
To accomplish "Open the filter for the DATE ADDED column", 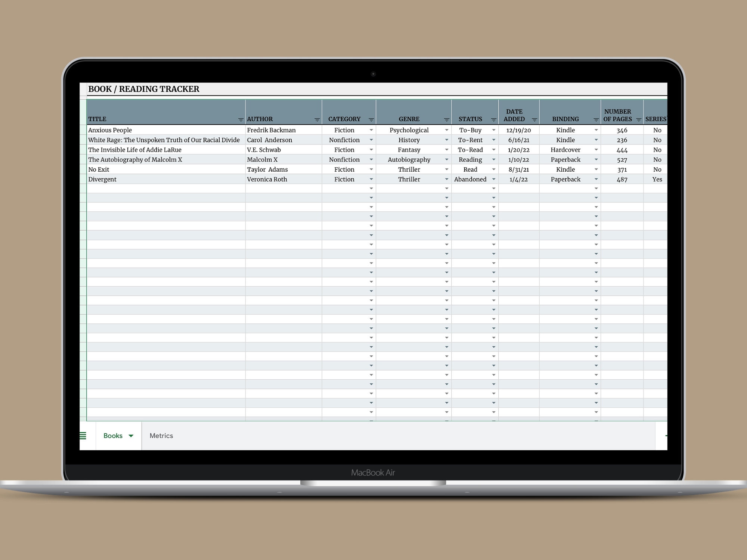I will (534, 119).
